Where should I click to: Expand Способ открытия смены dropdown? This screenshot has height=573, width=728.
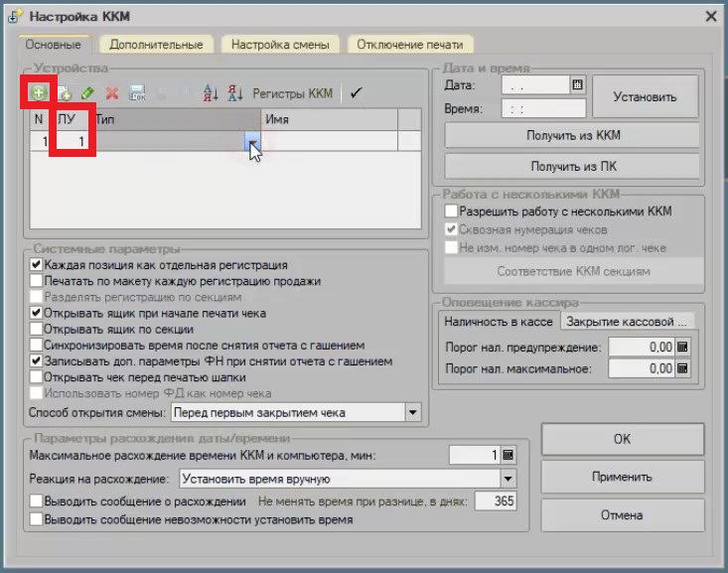(413, 412)
